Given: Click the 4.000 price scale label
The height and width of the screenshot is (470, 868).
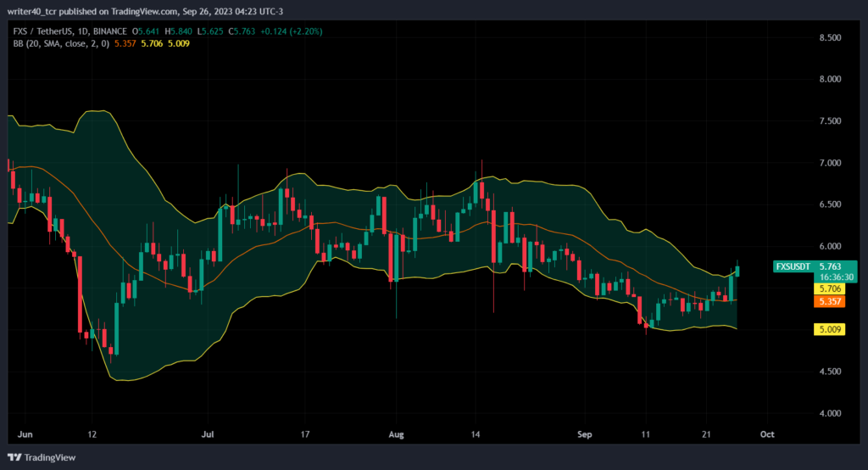Looking at the screenshot, I should (830, 413).
